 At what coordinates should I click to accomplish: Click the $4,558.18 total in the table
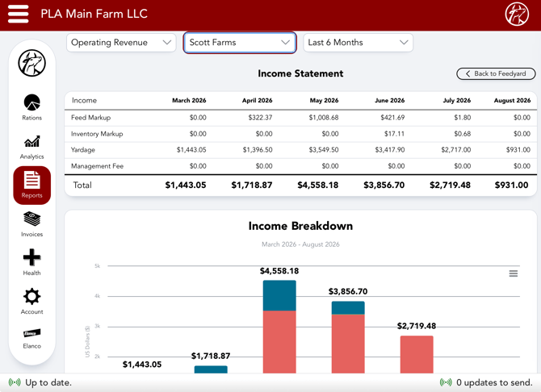coord(318,186)
